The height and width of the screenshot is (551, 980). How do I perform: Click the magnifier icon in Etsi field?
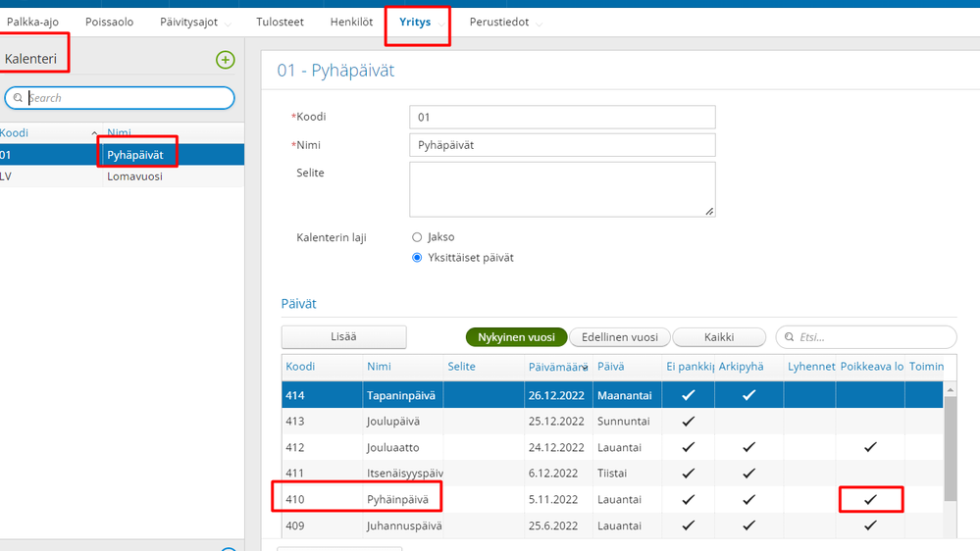coord(790,336)
